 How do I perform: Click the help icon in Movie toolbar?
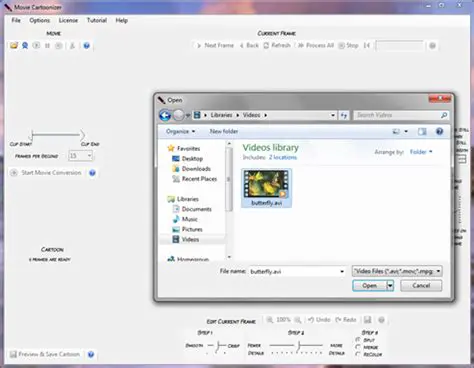(x=87, y=46)
